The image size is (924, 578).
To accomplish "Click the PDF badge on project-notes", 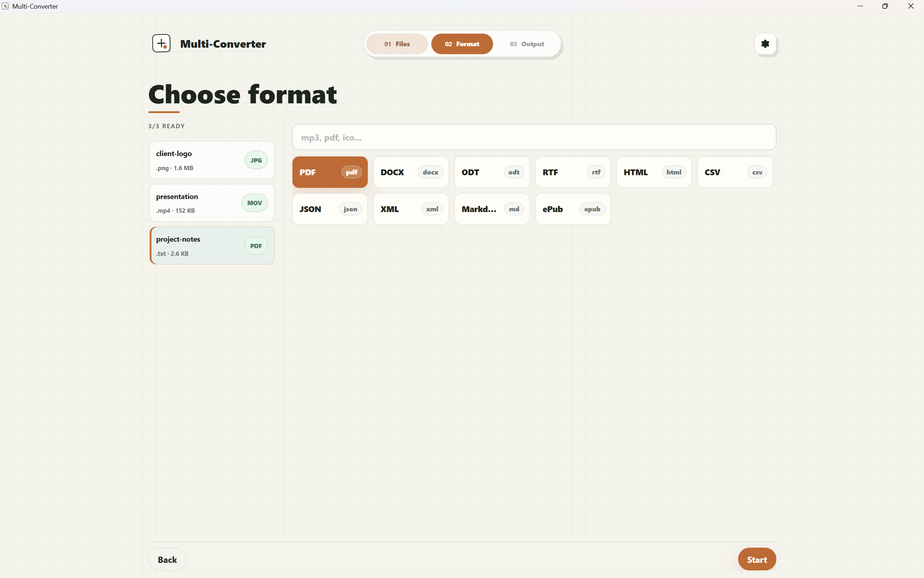I will [x=256, y=246].
